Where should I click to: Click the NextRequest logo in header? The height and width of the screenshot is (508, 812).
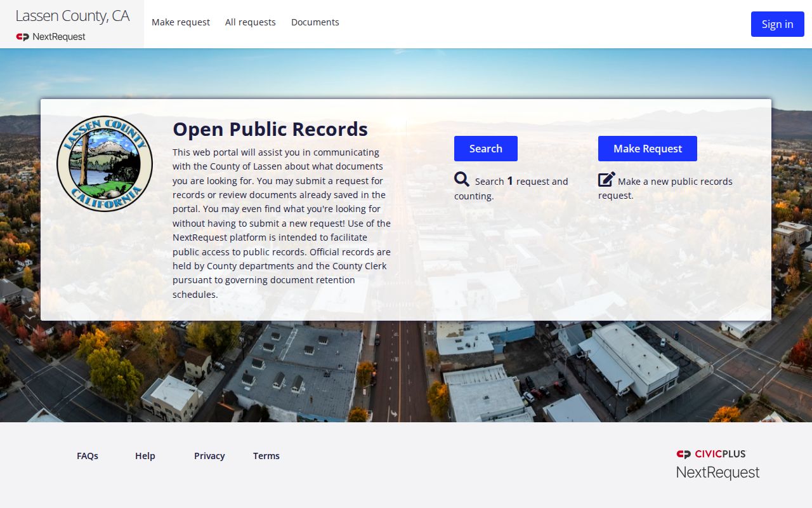(51, 37)
